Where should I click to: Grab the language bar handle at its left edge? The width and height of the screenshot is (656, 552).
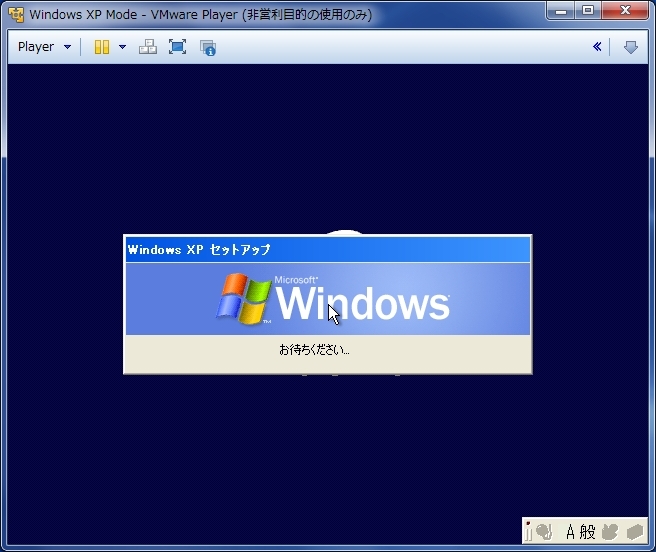pos(528,531)
